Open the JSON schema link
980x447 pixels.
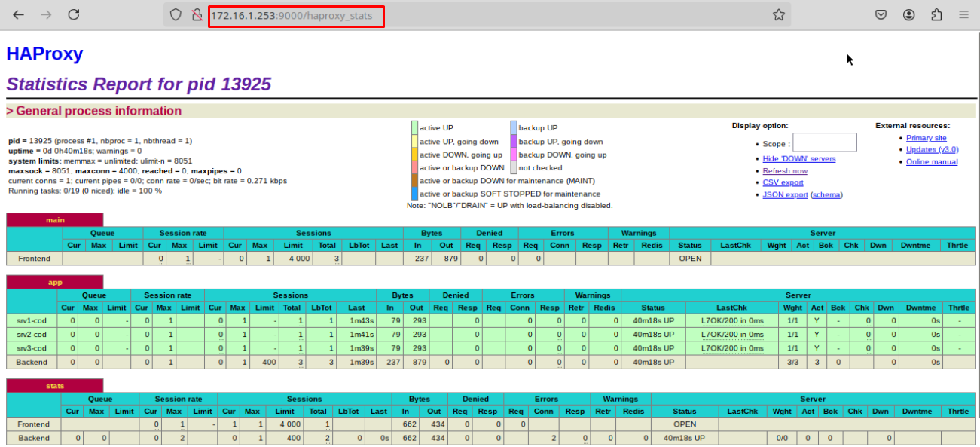[826, 194]
